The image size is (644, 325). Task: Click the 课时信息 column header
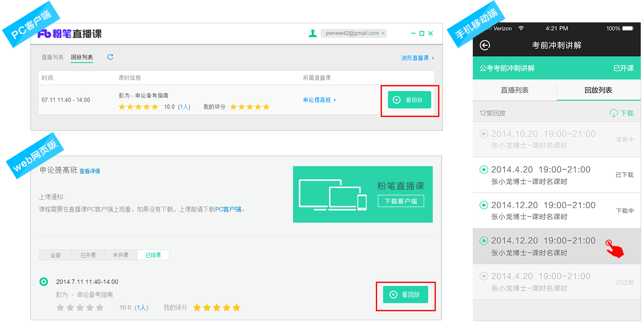click(130, 78)
